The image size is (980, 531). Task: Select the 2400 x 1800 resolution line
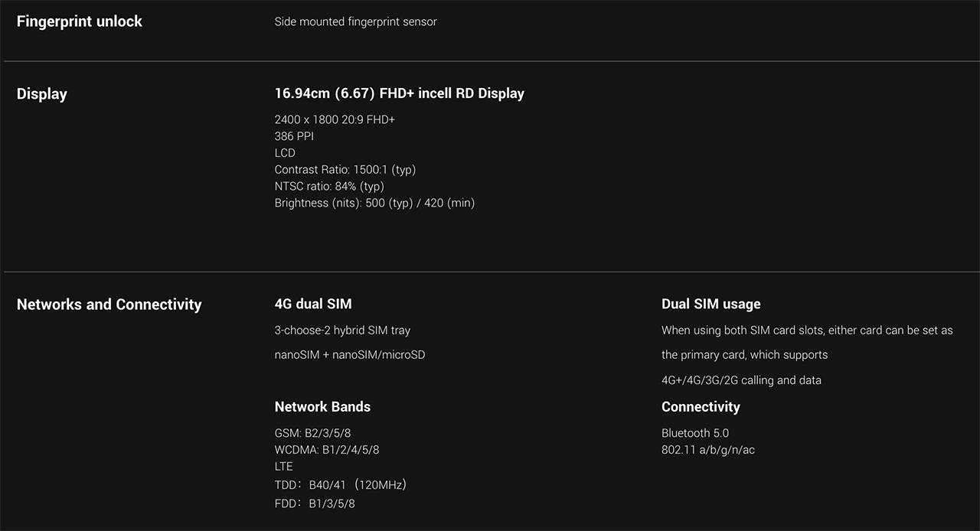pyautogui.click(x=335, y=119)
